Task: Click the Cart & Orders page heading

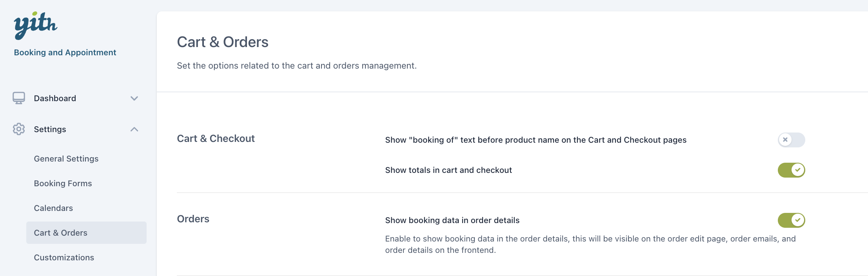Action: click(222, 42)
